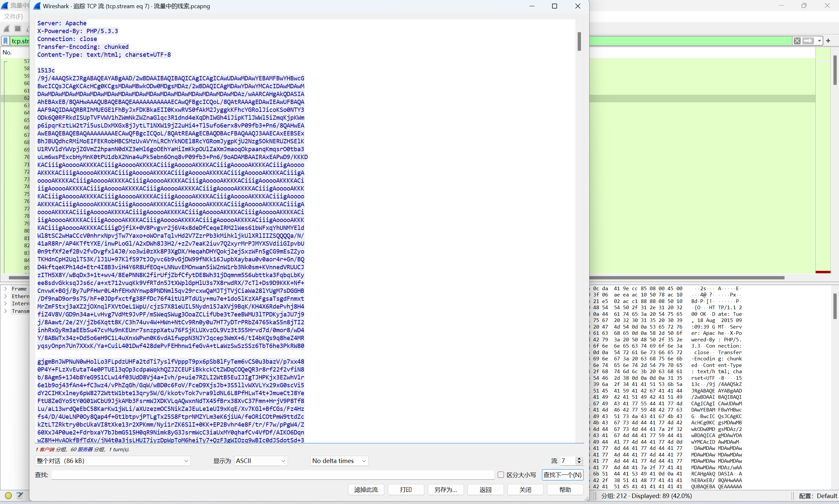Click the base64 line starting 'gjgmBnJWPNuN0w'
This screenshot has width=839, height=504.
click(171, 362)
